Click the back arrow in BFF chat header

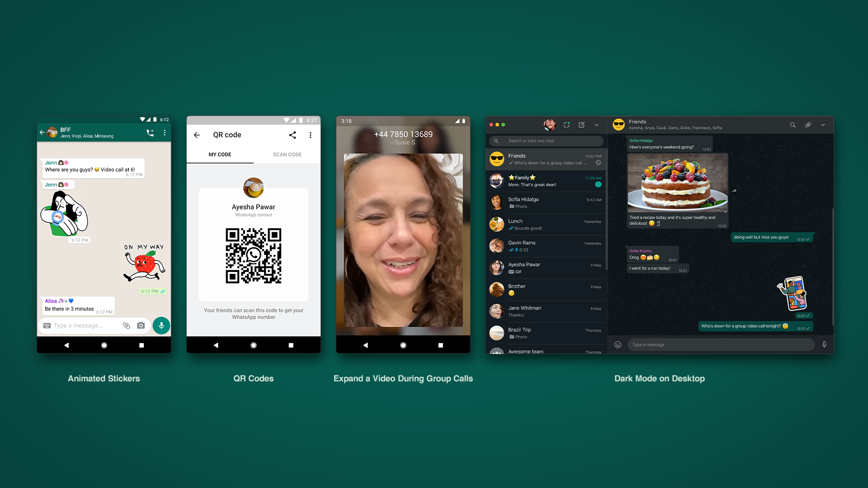tap(43, 131)
